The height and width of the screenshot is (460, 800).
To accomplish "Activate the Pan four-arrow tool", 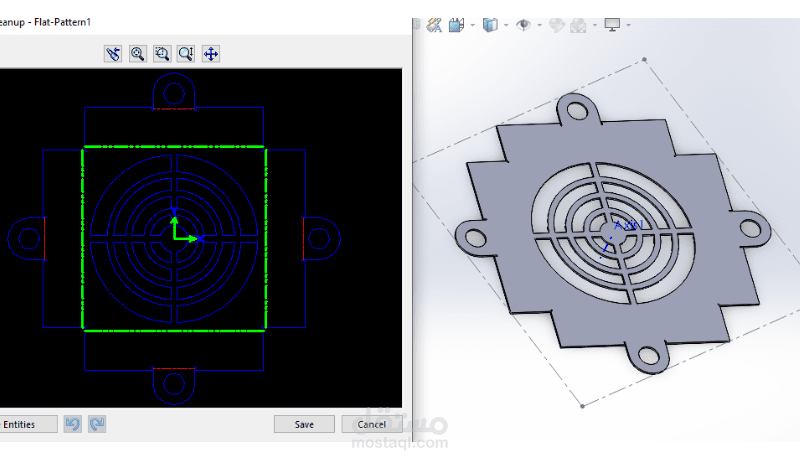I will pos(211,54).
